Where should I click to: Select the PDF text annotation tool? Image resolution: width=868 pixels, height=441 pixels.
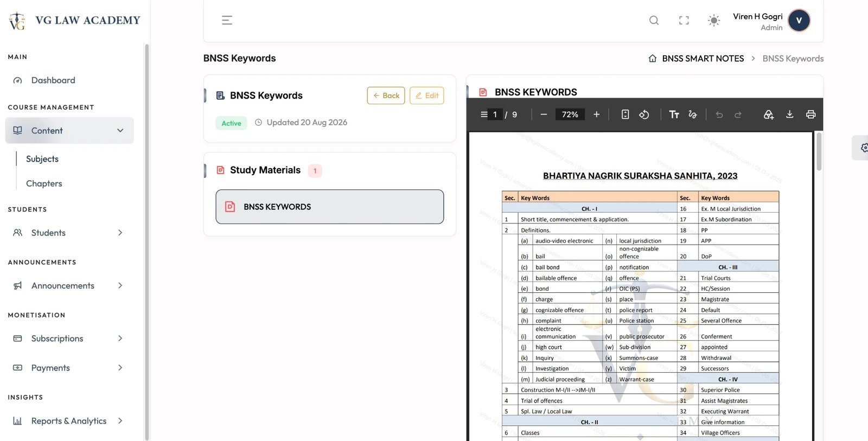(674, 114)
